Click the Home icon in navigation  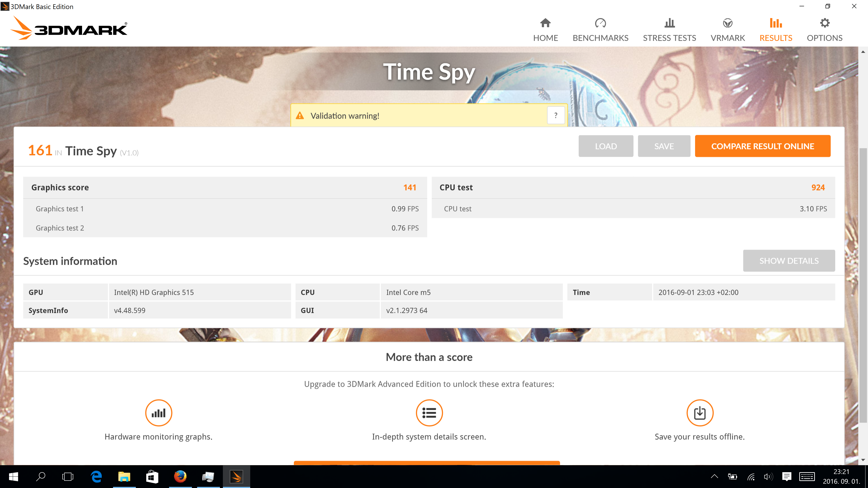click(545, 23)
